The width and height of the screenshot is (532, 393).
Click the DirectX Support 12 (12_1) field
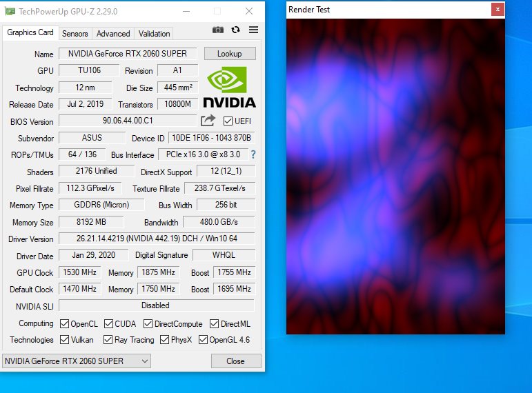pyautogui.click(x=226, y=171)
